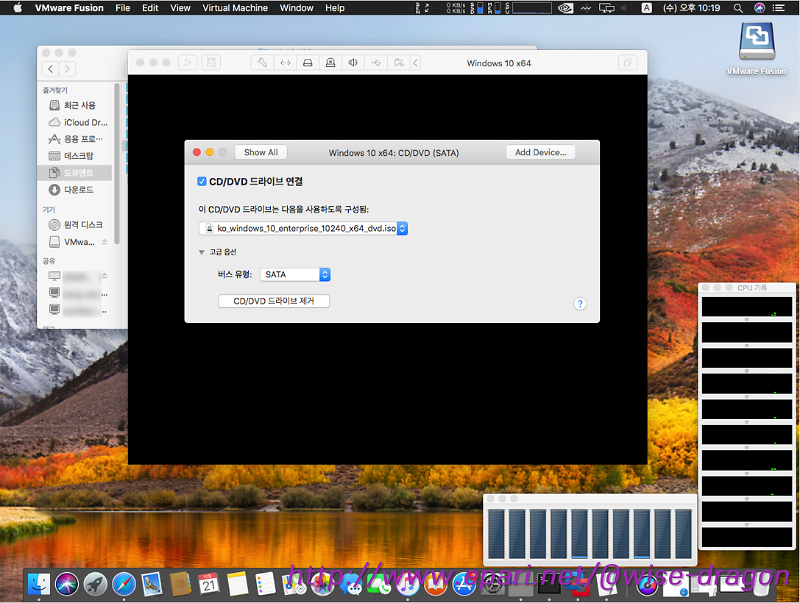Select 도큐멘트 in Finder sidebar
This screenshot has width=800, height=603.
[74, 172]
